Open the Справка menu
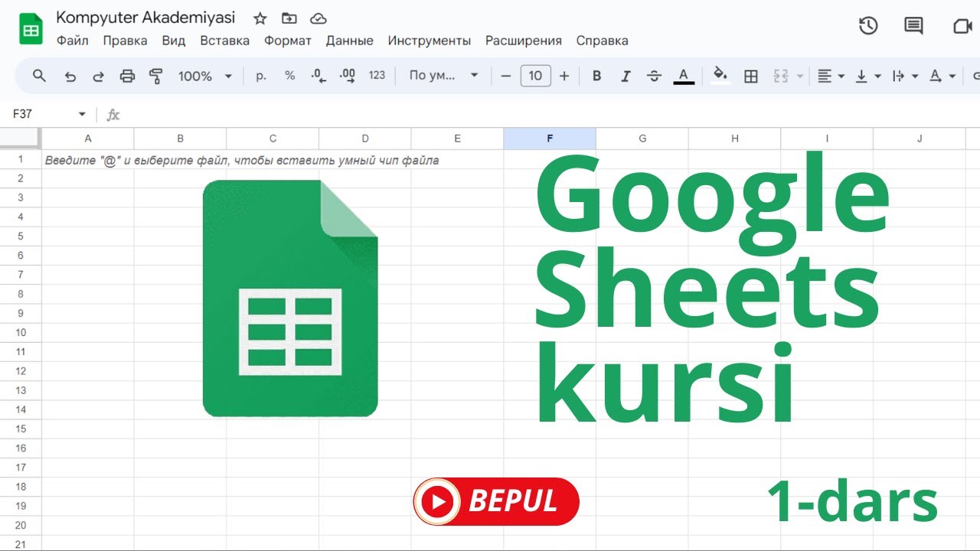The width and height of the screenshot is (980, 551). 603,41
